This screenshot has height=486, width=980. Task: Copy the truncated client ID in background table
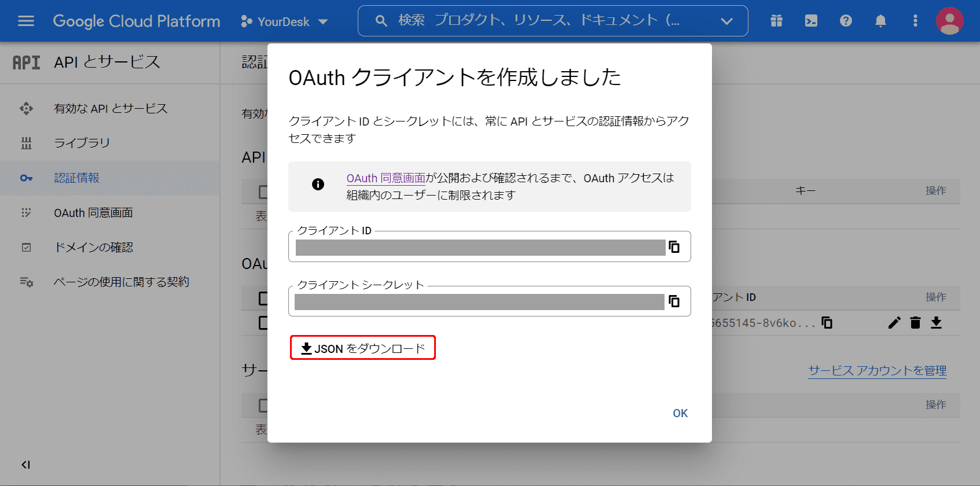827,323
